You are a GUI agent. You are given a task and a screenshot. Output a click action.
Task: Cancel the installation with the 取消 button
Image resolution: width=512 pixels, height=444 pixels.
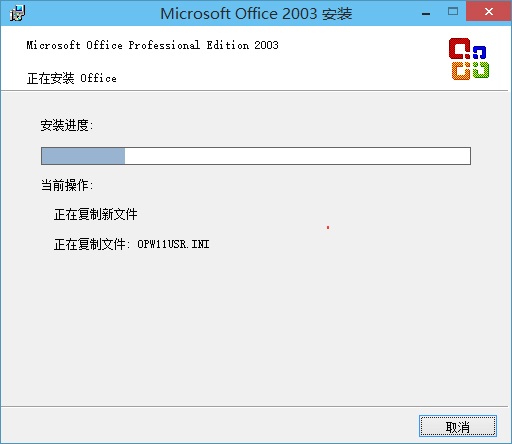click(x=458, y=426)
